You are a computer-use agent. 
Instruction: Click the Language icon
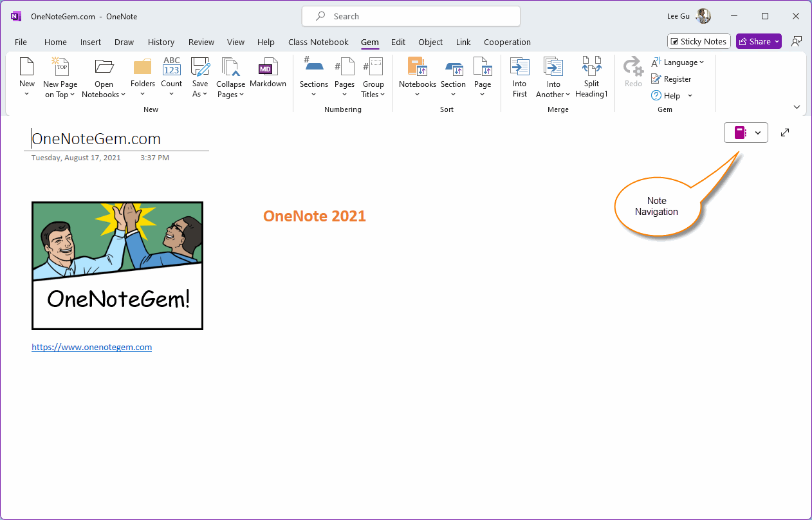pyautogui.click(x=656, y=62)
